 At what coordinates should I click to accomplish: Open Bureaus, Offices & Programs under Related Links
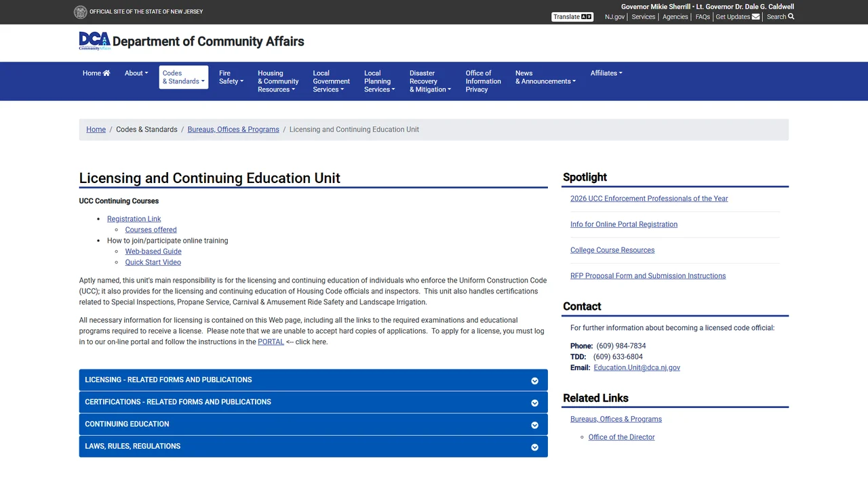point(616,420)
